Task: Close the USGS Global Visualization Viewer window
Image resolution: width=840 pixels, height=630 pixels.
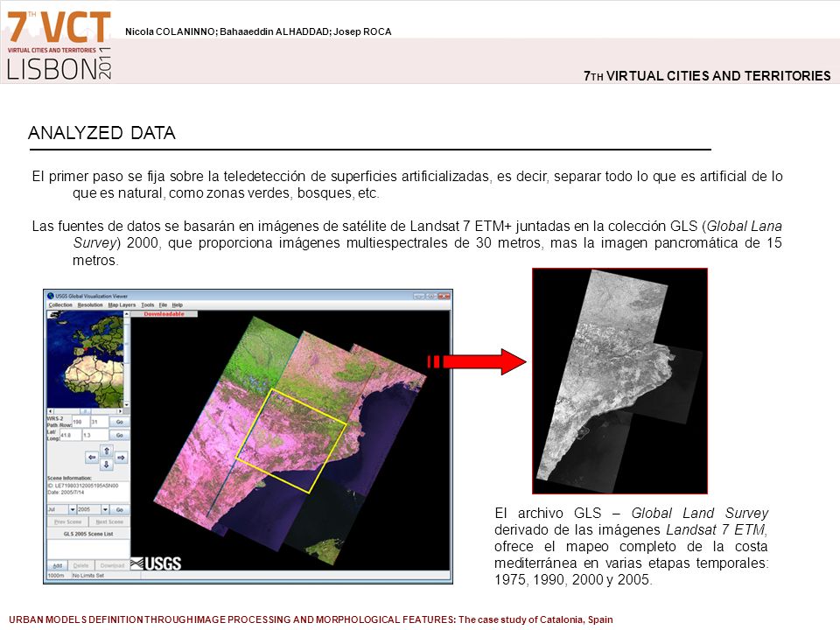Action: coord(444,296)
